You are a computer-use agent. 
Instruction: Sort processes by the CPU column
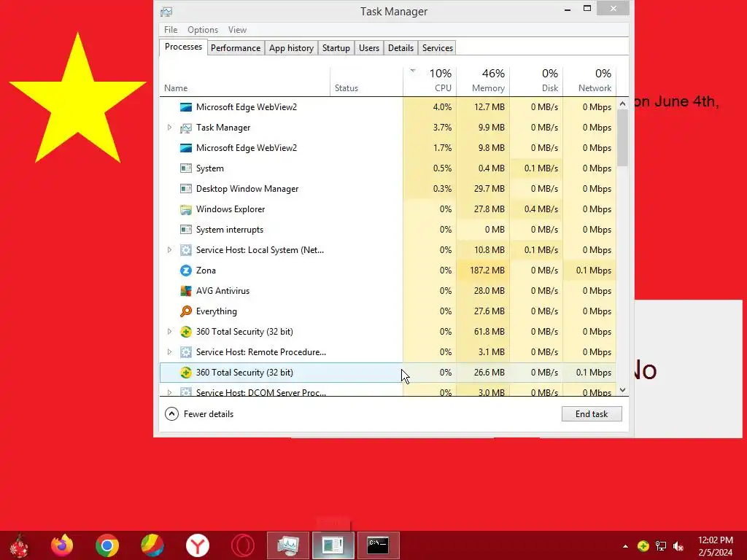tap(430, 80)
